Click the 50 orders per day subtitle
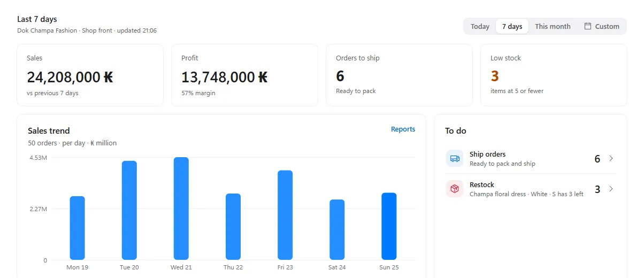Image resolution: width=644 pixels, height=278 pixels. coord(72,143)
